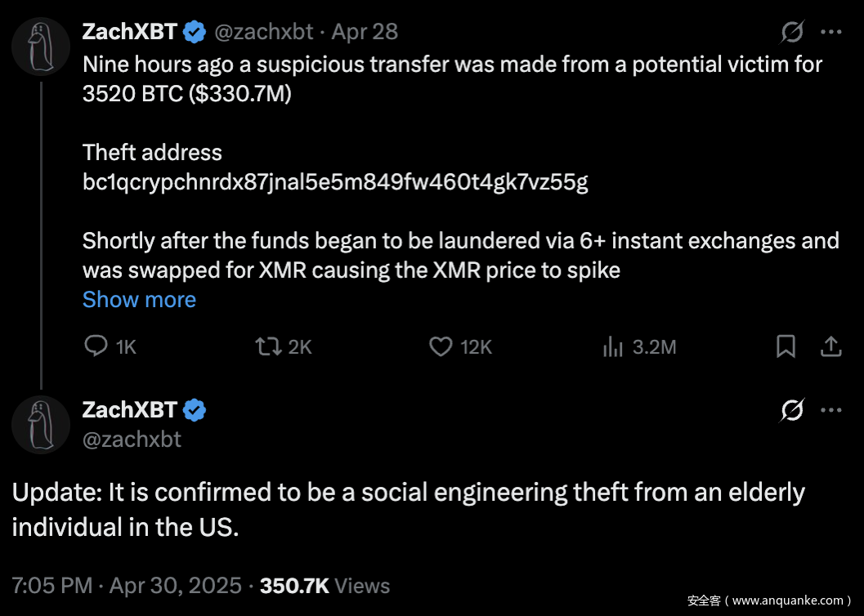Click Grok icon on the Apr 28 tweet

tap(792, 33)
